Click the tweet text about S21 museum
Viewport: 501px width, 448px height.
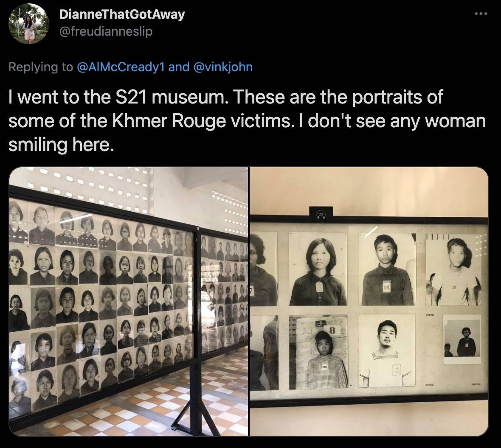coord(247,121)
